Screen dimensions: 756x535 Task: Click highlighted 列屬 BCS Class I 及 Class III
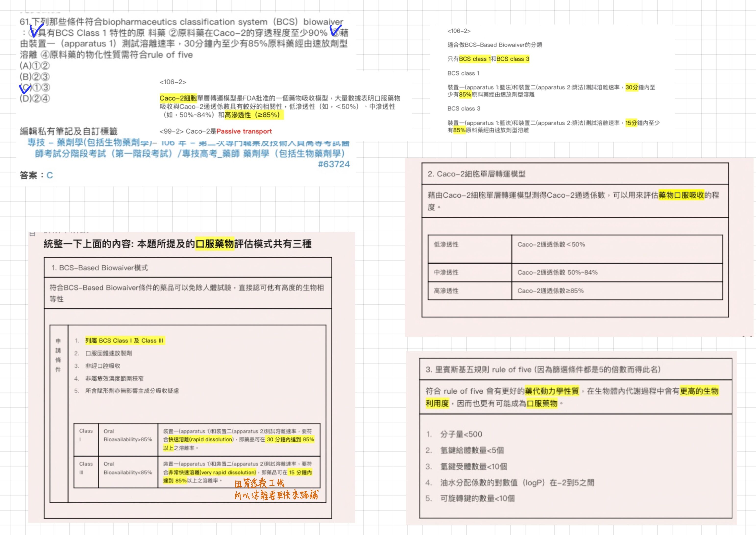tap(124, 341)
